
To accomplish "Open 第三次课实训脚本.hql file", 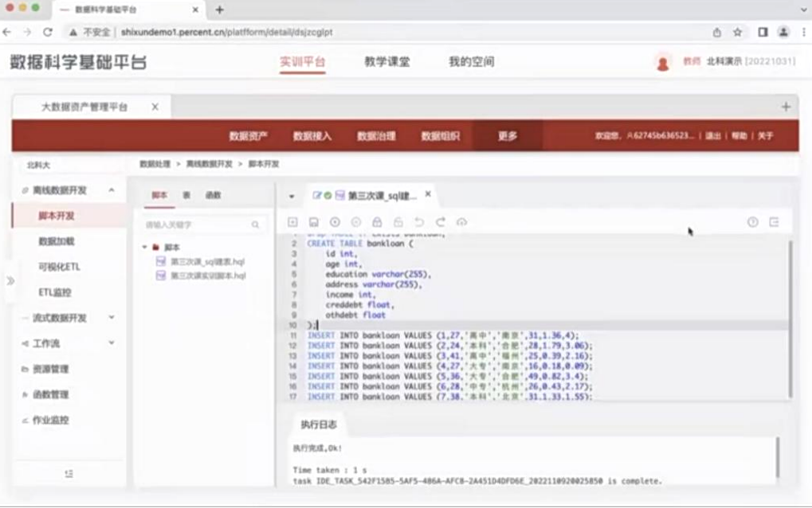I will (207, 275).
